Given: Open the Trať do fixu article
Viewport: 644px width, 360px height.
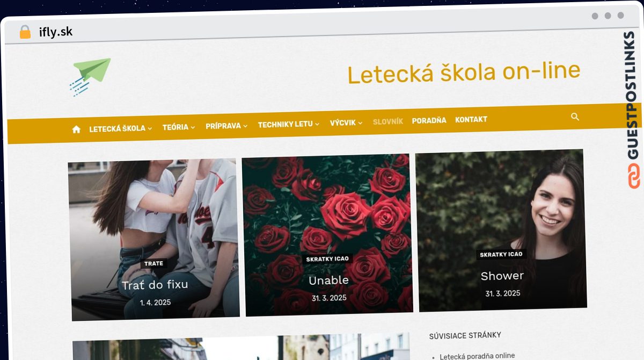Looking at the screenshot, I should point(155,285).
